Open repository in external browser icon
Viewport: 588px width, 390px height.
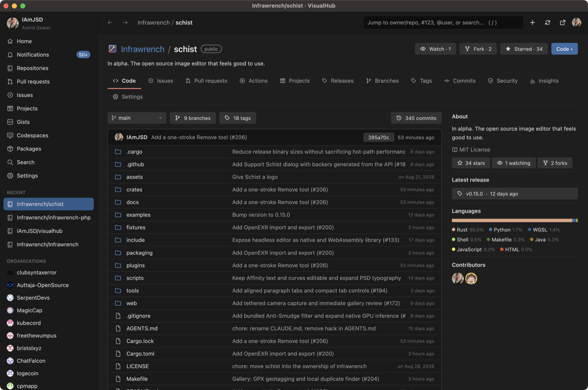pyautogui.click(x=563, y=22)
